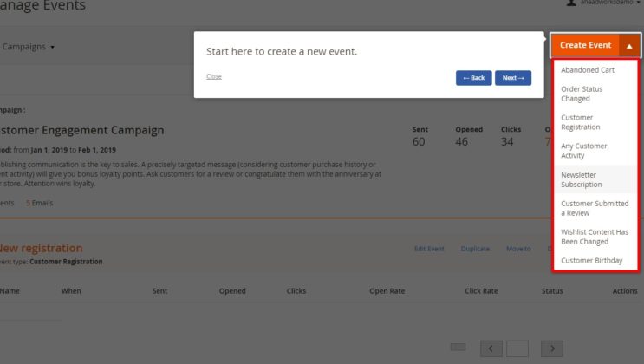Go to previous page with left chevron
This screenshot has height=364, width=644.
coord(491,348)
